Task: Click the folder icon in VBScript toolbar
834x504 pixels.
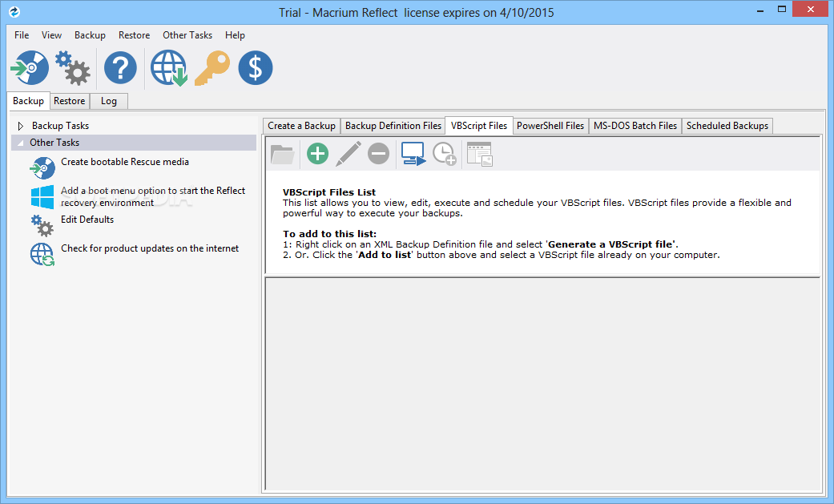Action: (x=283, y=154)
